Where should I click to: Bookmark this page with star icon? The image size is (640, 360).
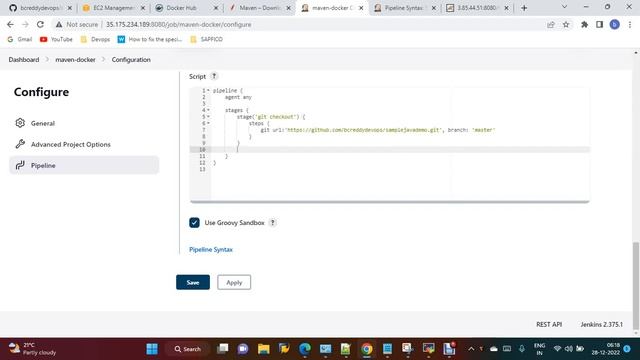point(566,24)
